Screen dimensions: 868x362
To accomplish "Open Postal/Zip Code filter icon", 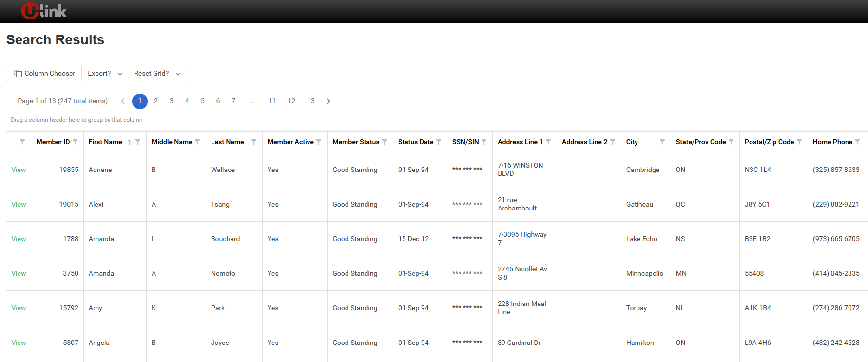I will pos(799,142).
